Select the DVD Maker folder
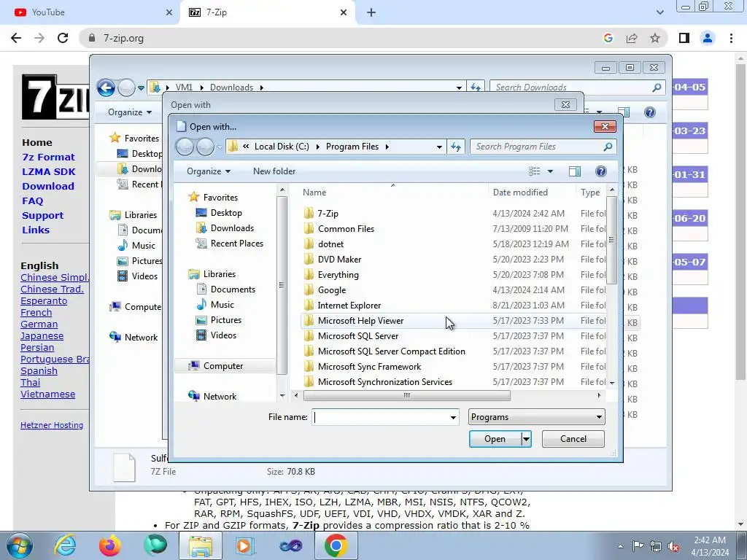This screenshot has width=747, height=560. coord(339,260)
